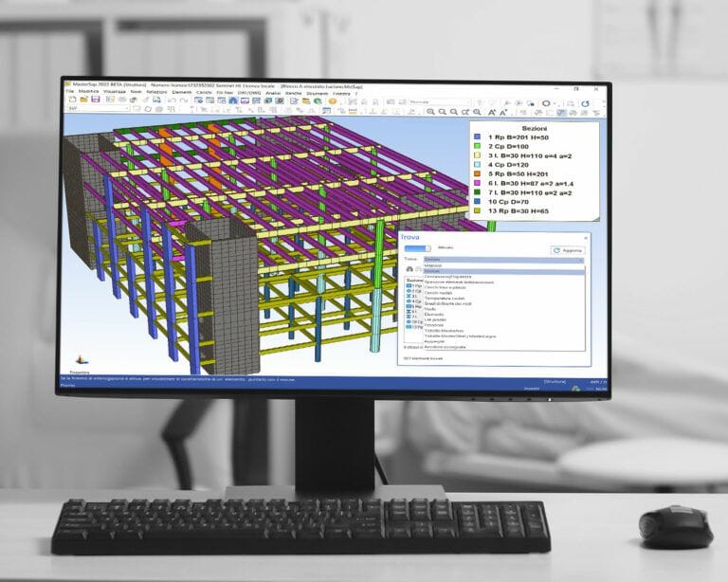Click the orange swatch for section 4 Cp
728x582 pixels.
coord(477,165)
